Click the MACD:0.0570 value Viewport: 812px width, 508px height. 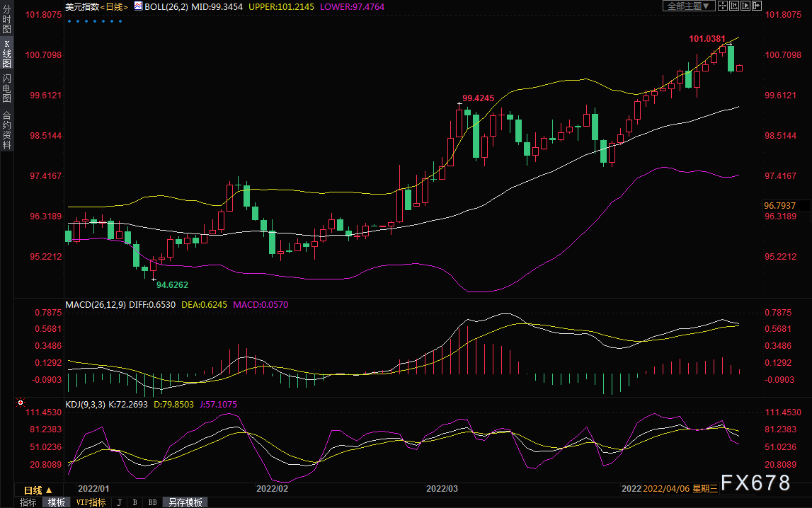coord(261,305)
